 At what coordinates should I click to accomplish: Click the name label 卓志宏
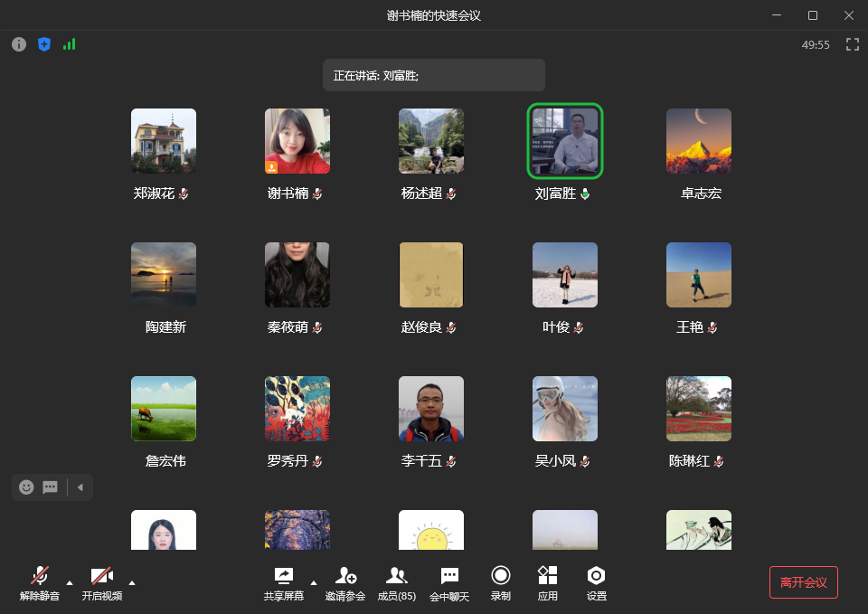pos(701,194)
